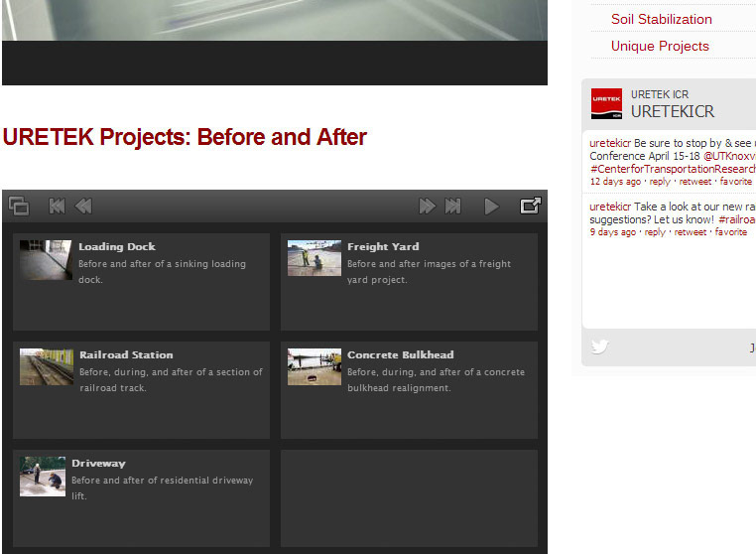
Task: Jump to first slide in gallery
Action: [57, 207]
